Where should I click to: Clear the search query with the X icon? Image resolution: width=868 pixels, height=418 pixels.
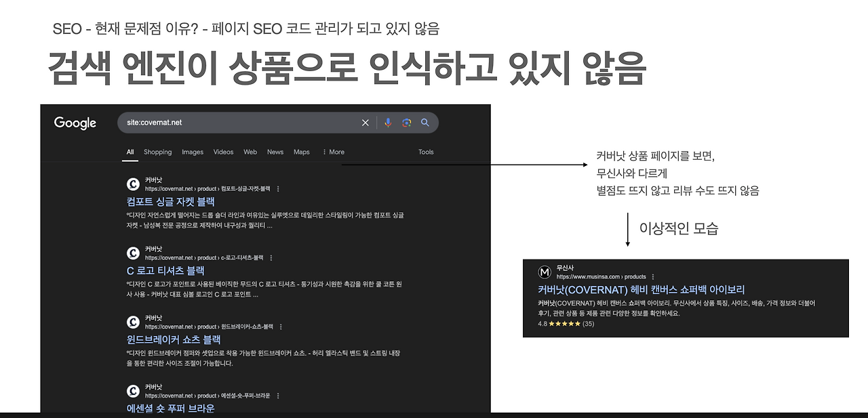tap(366, 123)
